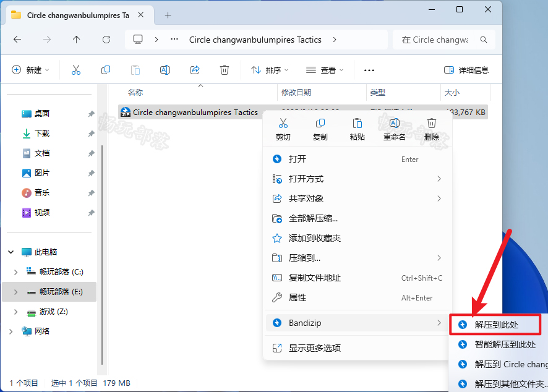
Task: Click 剪切 in the context menu
Action: tap(283, 129)
